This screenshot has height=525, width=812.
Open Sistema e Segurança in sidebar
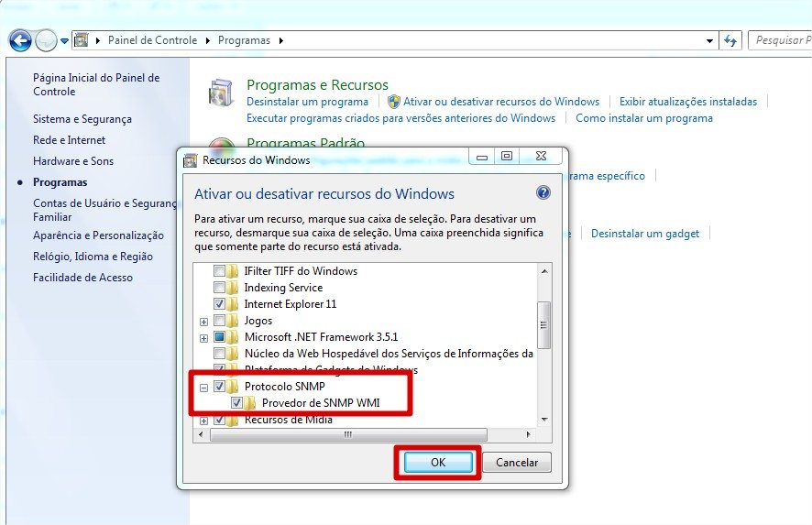click(82, 119)
